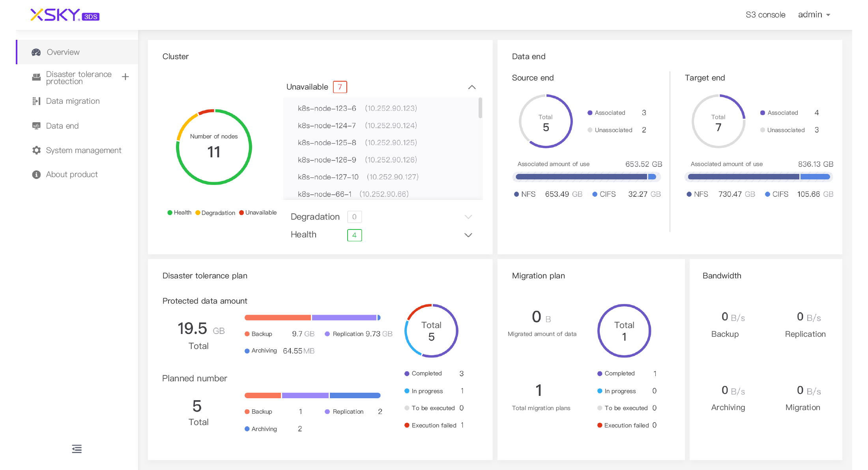
Task: Open the admin user dropdown
Action: pos(814,15)
